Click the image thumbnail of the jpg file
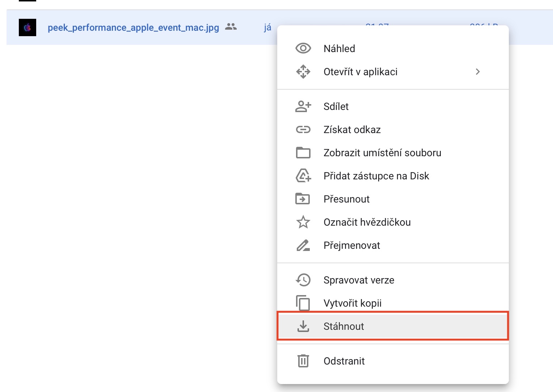 28,27
